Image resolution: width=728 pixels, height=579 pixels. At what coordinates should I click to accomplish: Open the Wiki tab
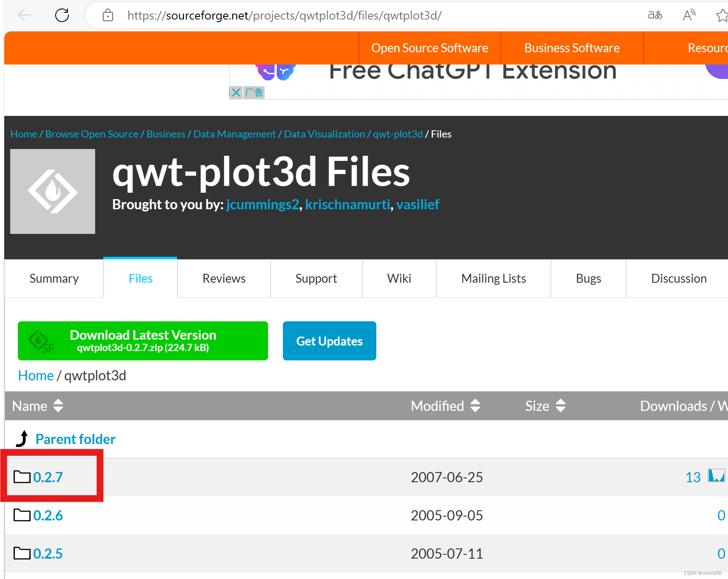(399, 278)
